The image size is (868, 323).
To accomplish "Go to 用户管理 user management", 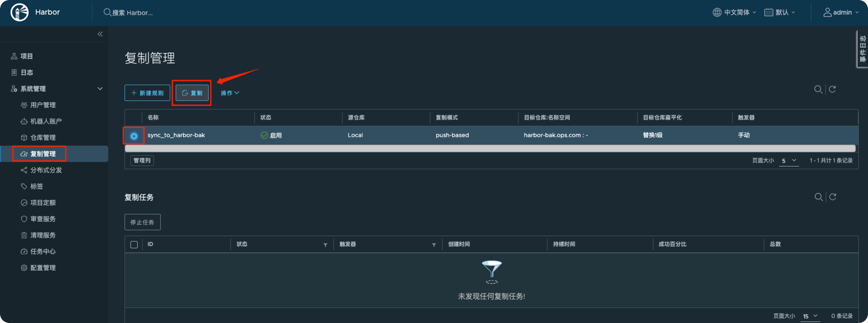I will 43,105.
